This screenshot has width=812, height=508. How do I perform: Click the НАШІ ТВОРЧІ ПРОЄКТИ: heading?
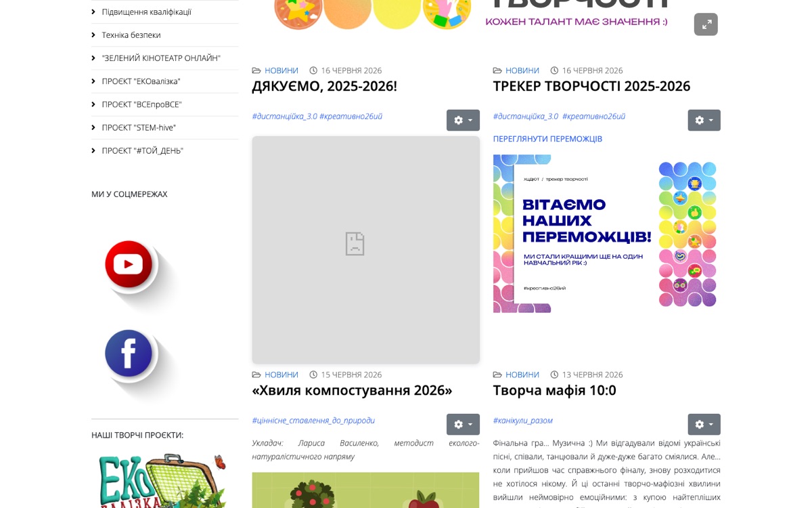[137, 435]
